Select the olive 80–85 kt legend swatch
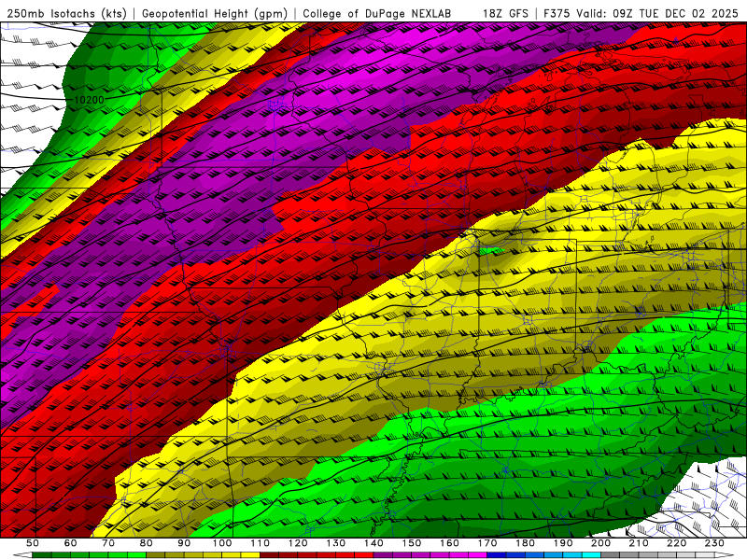 155,554
